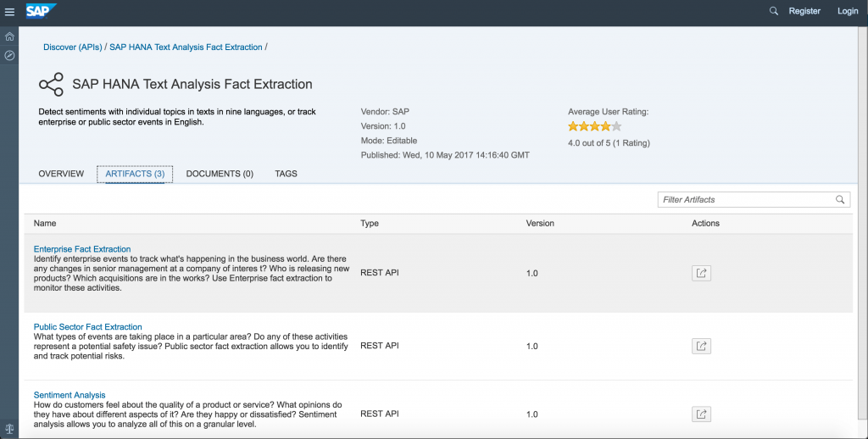868x439 pixels.
Task: Open the Sentiment Analysis link
Action: (x=70, y=395)
